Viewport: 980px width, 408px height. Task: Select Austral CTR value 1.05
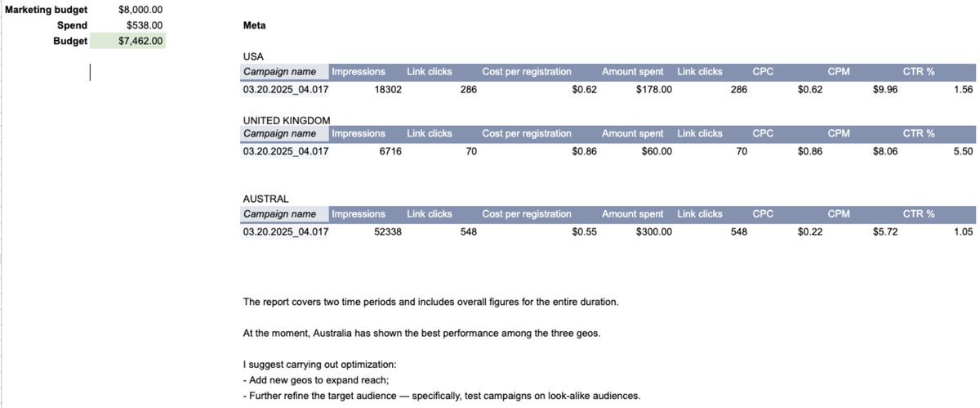(x=963, y=231)
